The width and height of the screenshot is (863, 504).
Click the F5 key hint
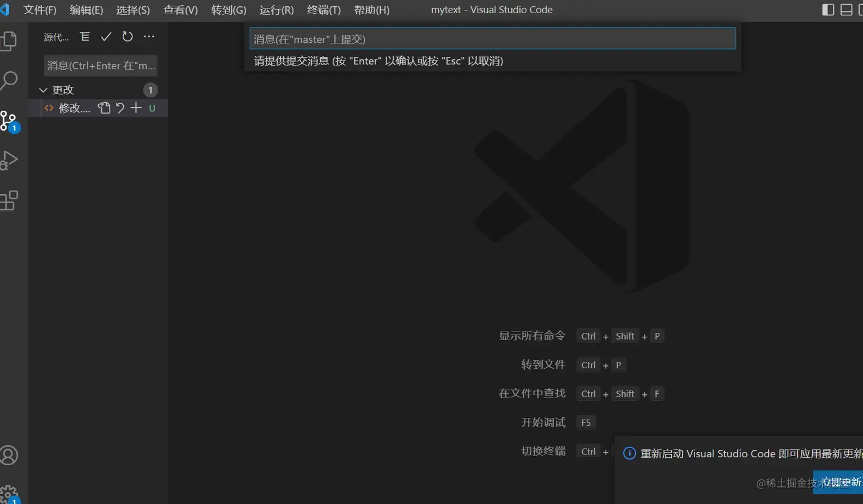(586, 422)
